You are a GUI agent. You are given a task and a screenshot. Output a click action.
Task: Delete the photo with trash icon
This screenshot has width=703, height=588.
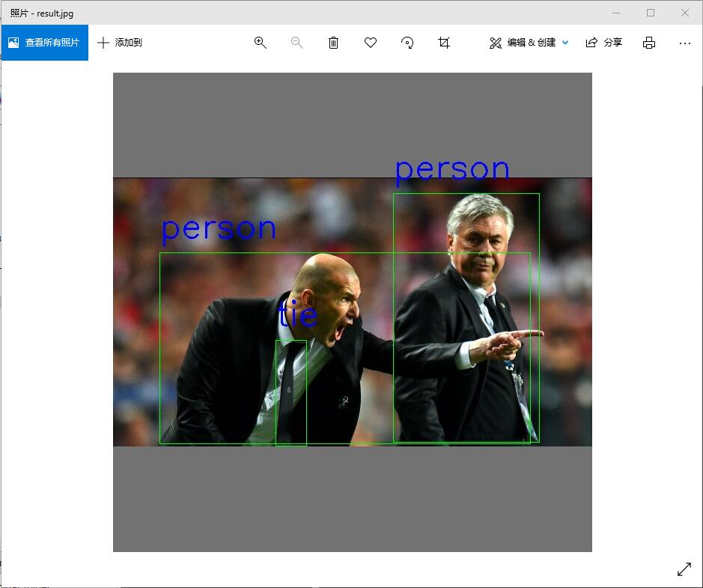333,43
